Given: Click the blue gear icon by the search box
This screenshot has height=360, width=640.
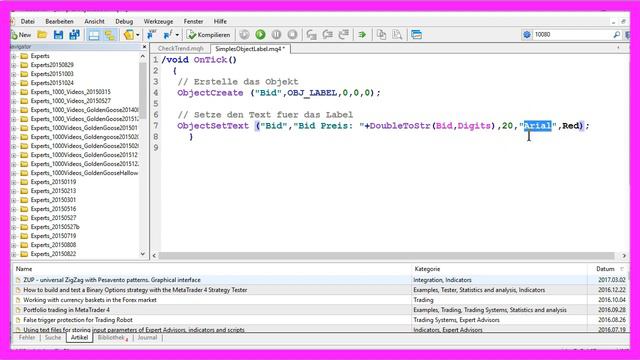Looking at the screenshot, I should [527, 35].
